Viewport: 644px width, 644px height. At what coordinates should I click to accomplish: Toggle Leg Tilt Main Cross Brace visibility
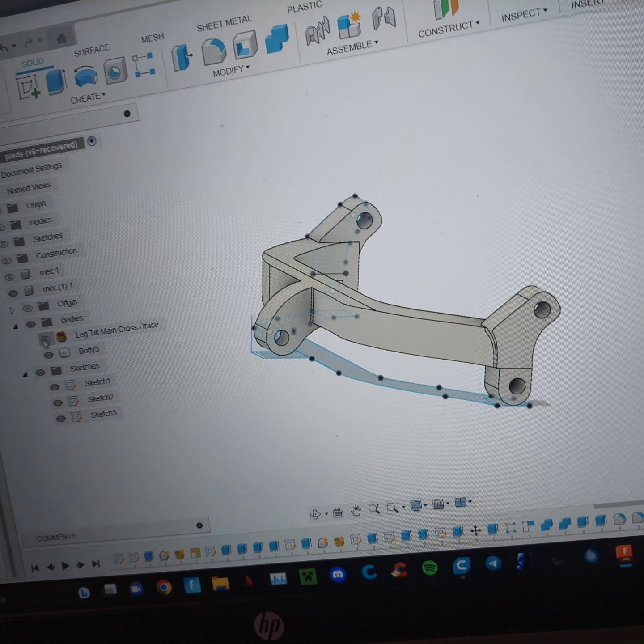(x=45, y=339)
